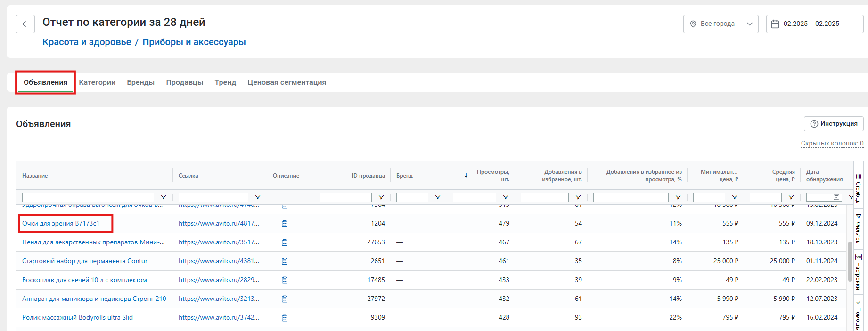Switch to the Бренды tab
The image size is (868, 331).
click(140, 82)
